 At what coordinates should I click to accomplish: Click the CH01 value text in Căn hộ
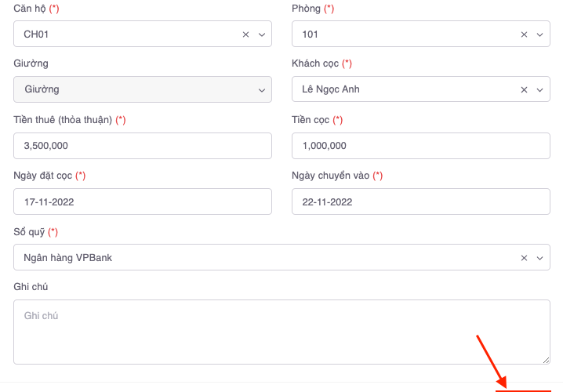click(38, 34)
